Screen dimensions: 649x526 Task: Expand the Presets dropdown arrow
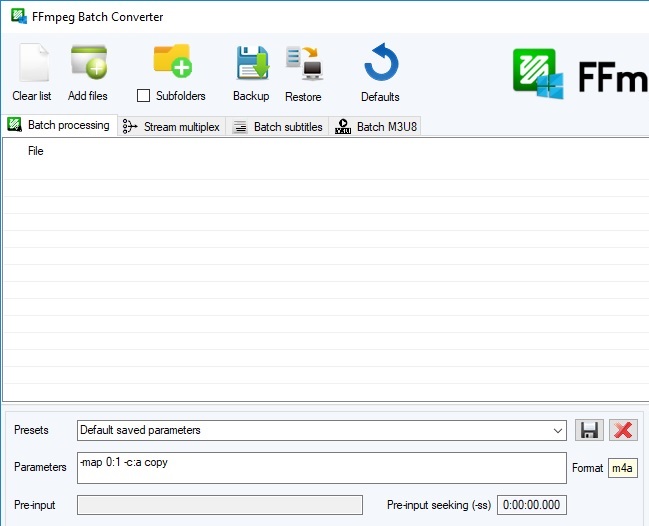[558, 430]
